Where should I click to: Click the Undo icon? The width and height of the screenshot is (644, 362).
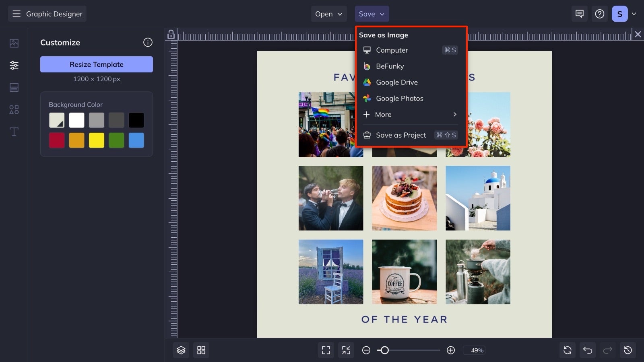(587, 350)
